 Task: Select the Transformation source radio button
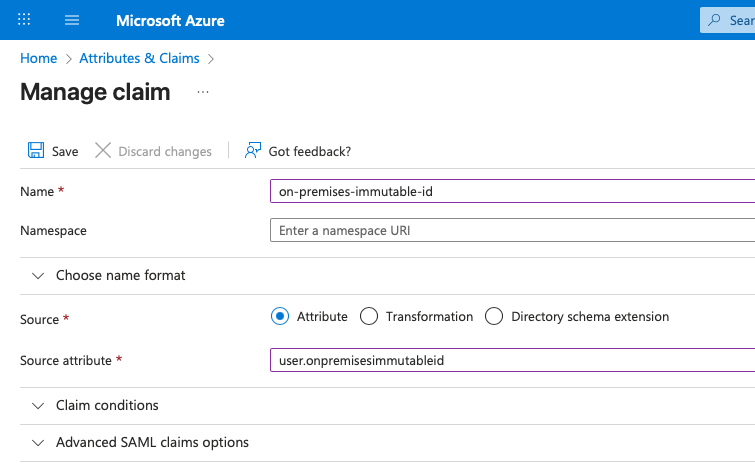(369, 316)
